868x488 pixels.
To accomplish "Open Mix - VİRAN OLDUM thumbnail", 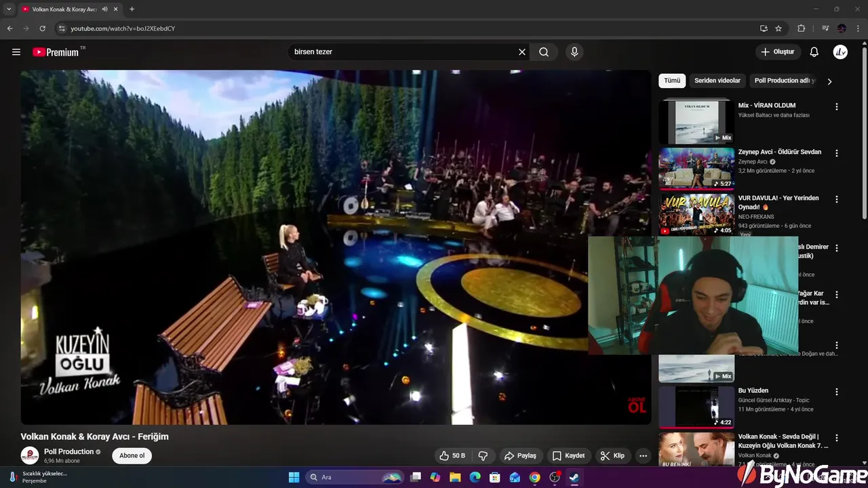I will tap(696, 121).
